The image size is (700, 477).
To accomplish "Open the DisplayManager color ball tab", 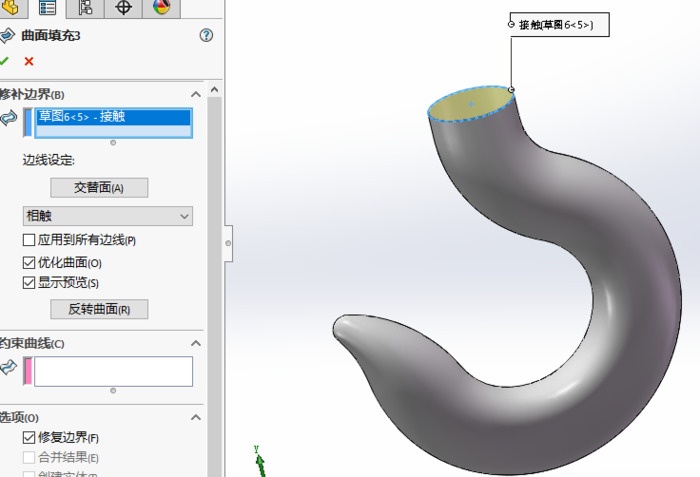I will 161,8.
